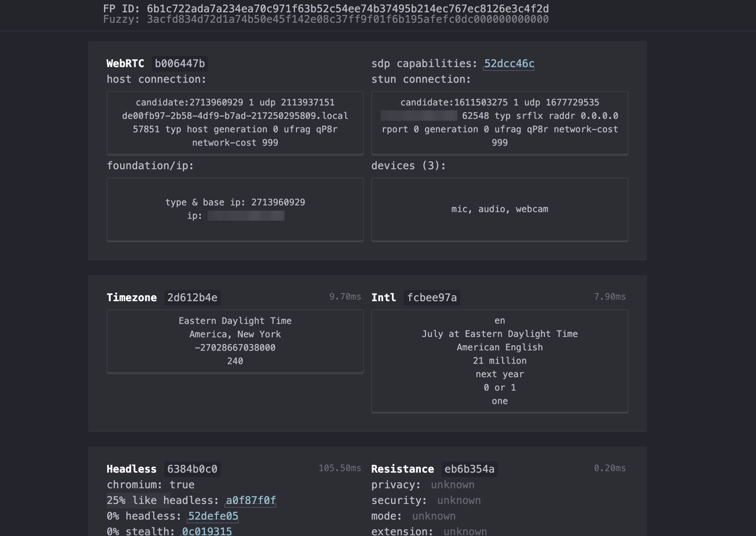756x536 pixels.
Task: Click the Timezone hash 2d612b4e
Action: pos(192,298)
